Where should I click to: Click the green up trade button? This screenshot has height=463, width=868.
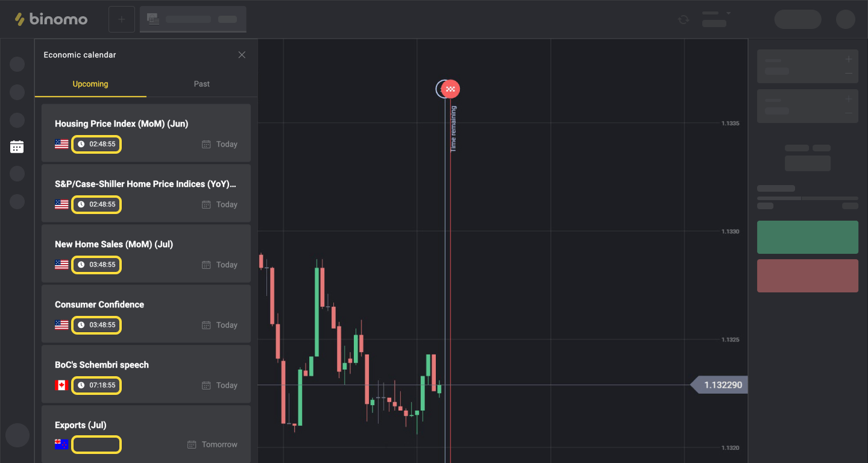click(x=807, y=237)
